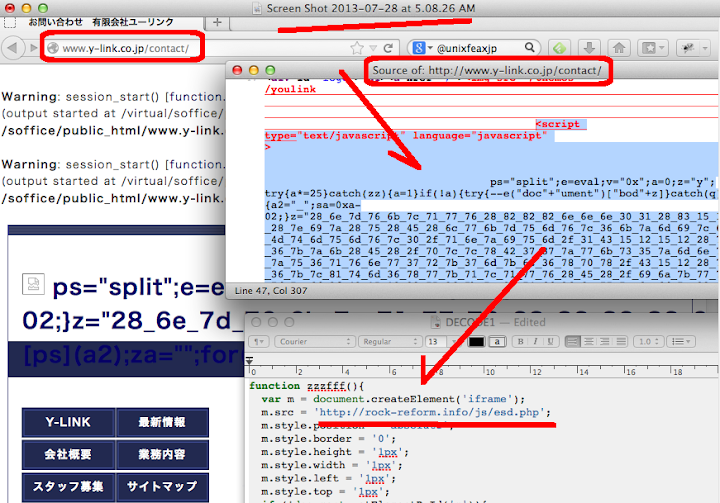Open the text background color 'a' swatch
720x503 pixels.
pos(496,341)
